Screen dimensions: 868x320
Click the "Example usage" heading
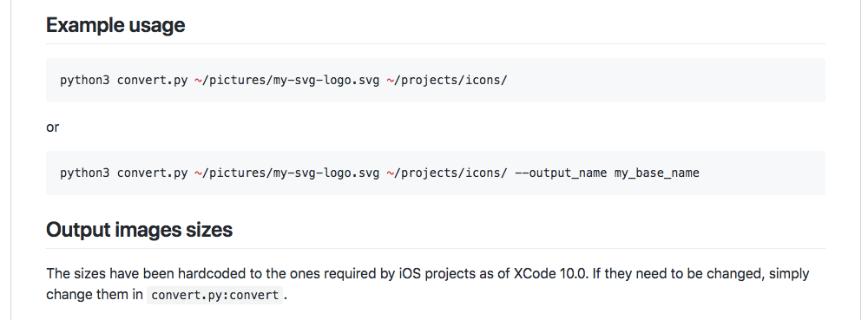pyautogui.click(x=115, y=25)
